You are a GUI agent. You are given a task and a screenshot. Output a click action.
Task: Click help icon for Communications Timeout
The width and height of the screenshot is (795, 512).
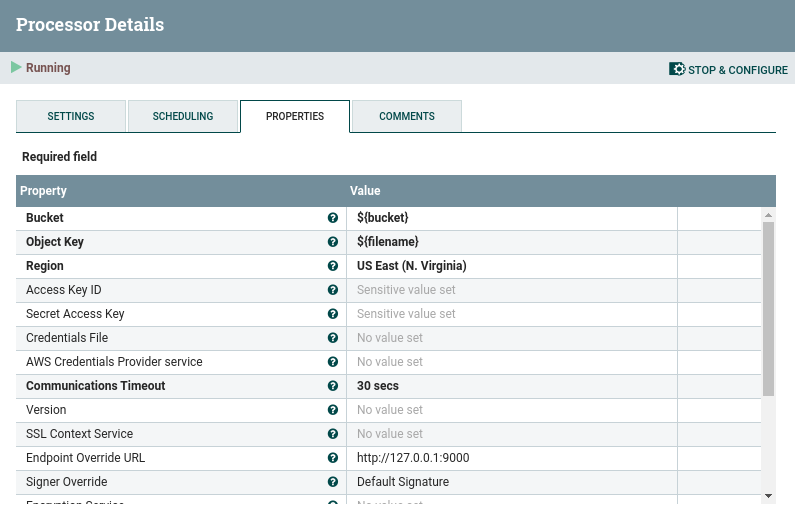333,386
